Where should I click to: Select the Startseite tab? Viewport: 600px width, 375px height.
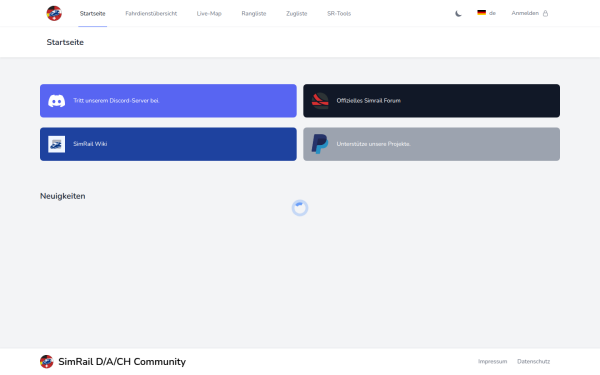(x=93, y=13)
